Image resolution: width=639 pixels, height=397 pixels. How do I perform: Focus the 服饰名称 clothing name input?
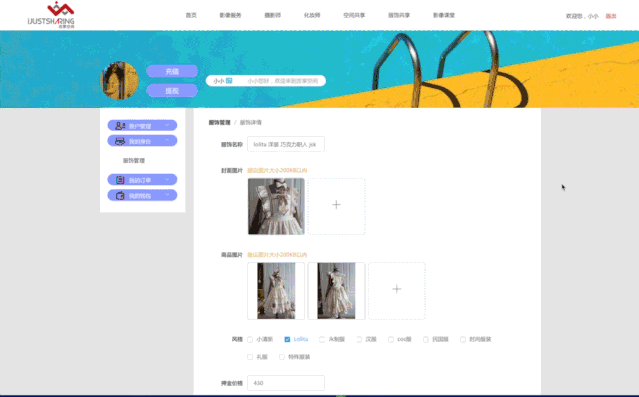point(286,144)
